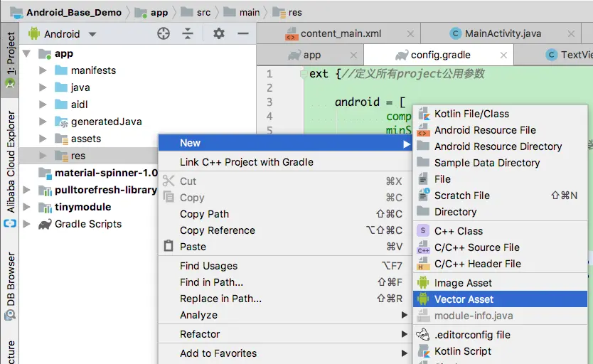The width and height of the screenshot is (593, 364).
Task: Choose Copy Path menu entry
Action: point(285,213)
